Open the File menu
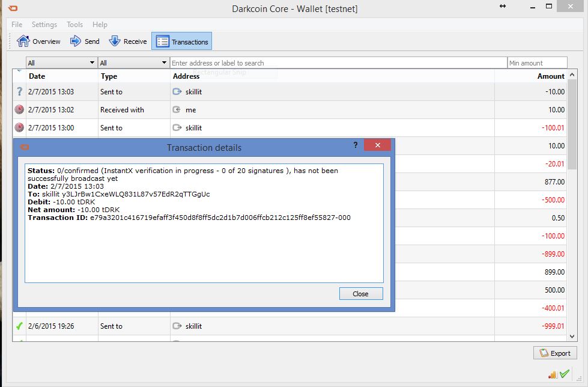This screenshot has width=588, height=387. 17,25
